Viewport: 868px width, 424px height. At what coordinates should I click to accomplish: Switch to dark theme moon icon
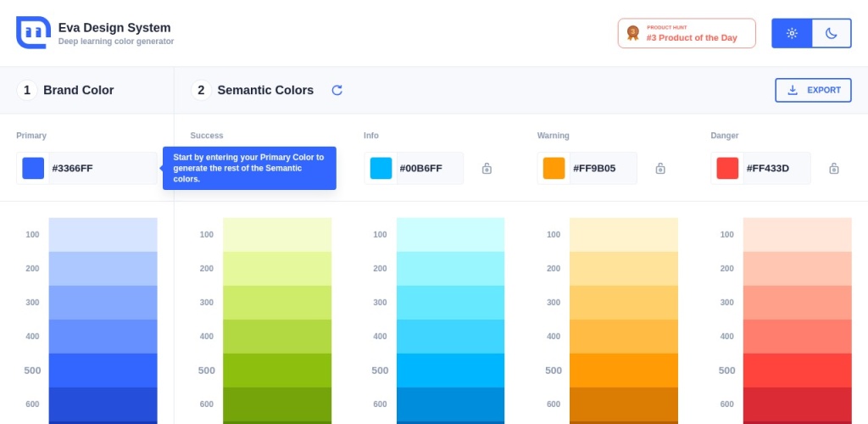832,34
